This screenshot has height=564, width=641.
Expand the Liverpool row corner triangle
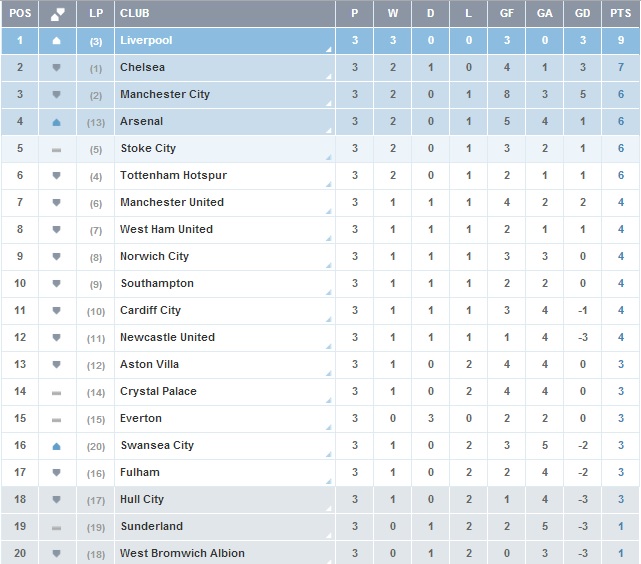329,49
